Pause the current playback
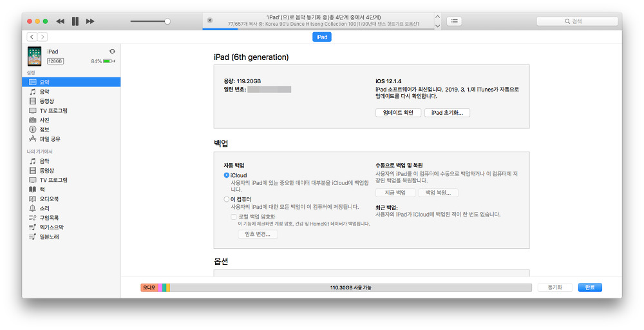 pyautogui.click(x=75, y=21)
